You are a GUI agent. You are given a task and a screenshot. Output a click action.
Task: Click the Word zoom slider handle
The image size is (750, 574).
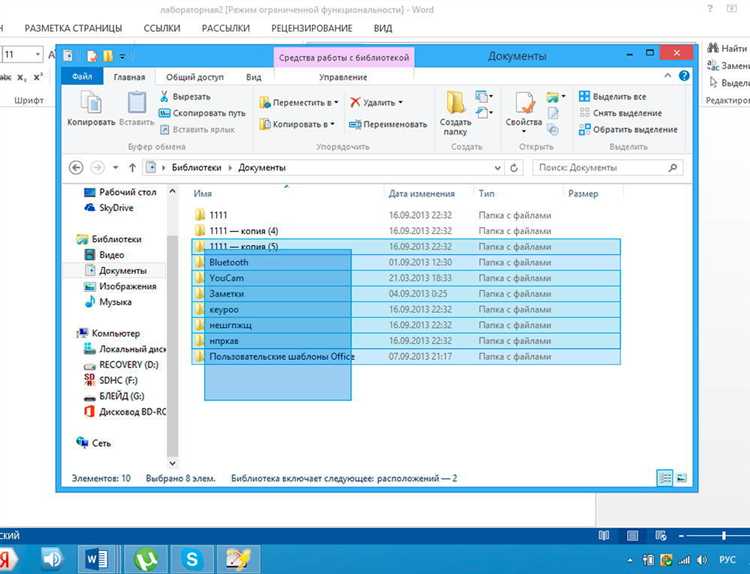(724, 536)
